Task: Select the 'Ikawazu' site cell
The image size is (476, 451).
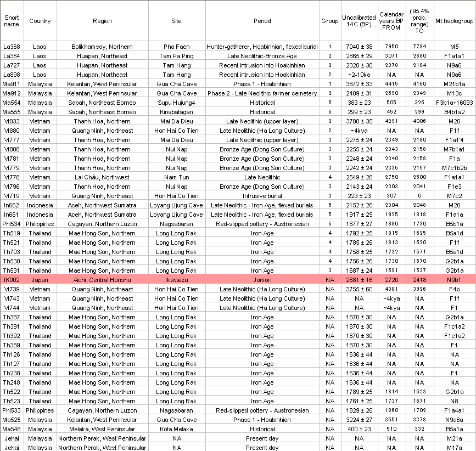Action: pos(177,280)
